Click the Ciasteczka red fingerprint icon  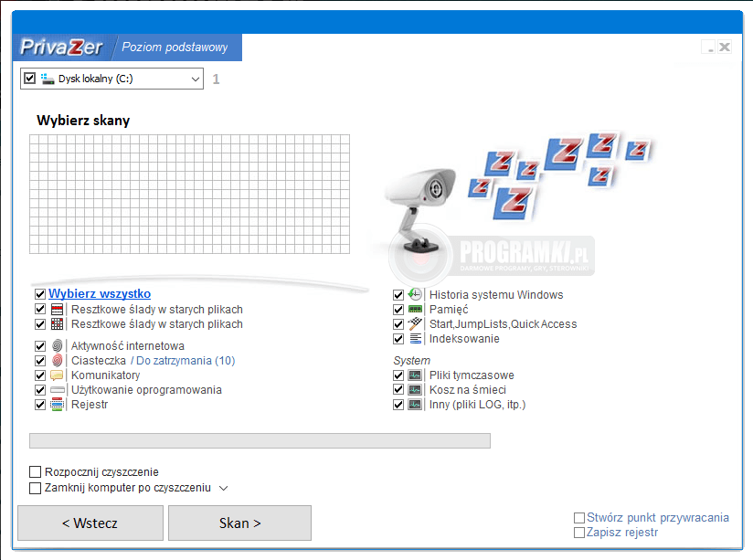(58, 360)
